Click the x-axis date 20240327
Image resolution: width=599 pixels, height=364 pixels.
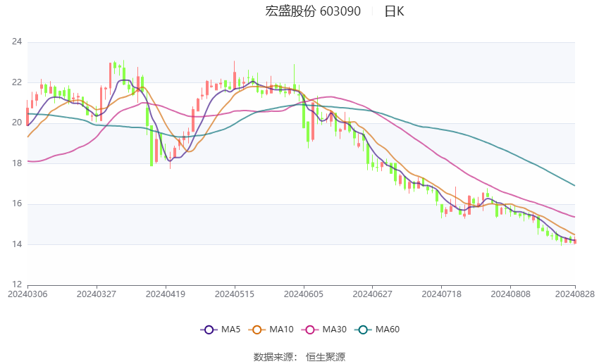pos(97,294)
